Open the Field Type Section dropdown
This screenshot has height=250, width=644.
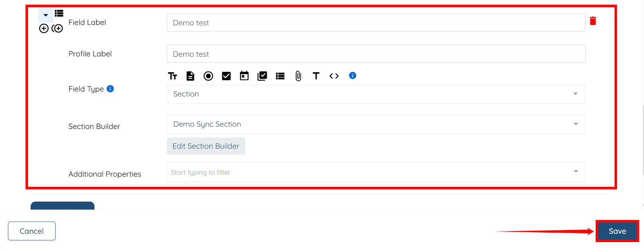(376, 94)
